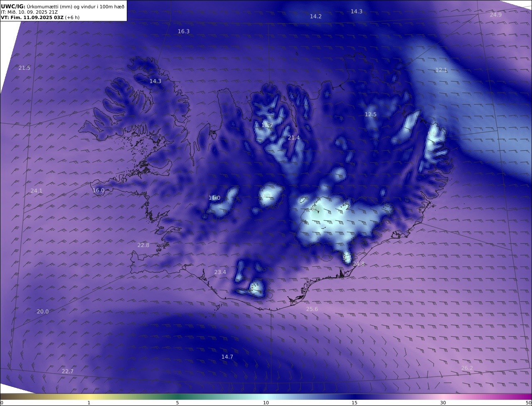Click the colorbar tick label 15
The image size is (532, 406).
(x=355, y=403)
